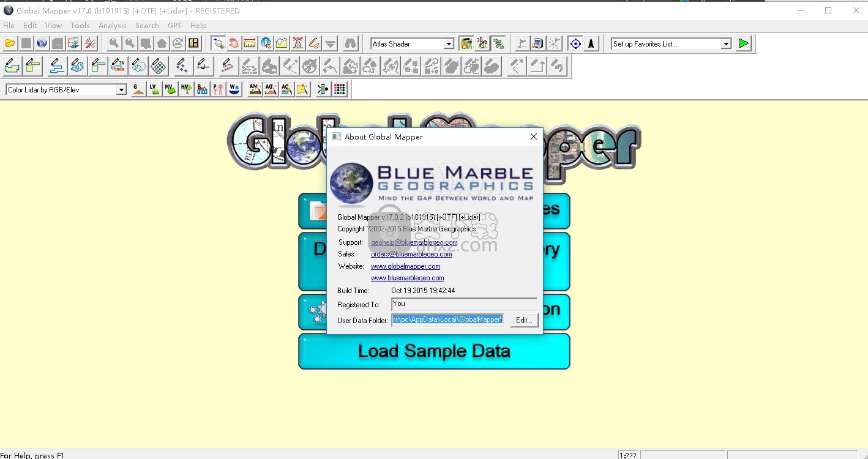Click the orders@bluemarblegeo.com sales link
This screenshot has width=868, height=459.
(x=411, y=254)
